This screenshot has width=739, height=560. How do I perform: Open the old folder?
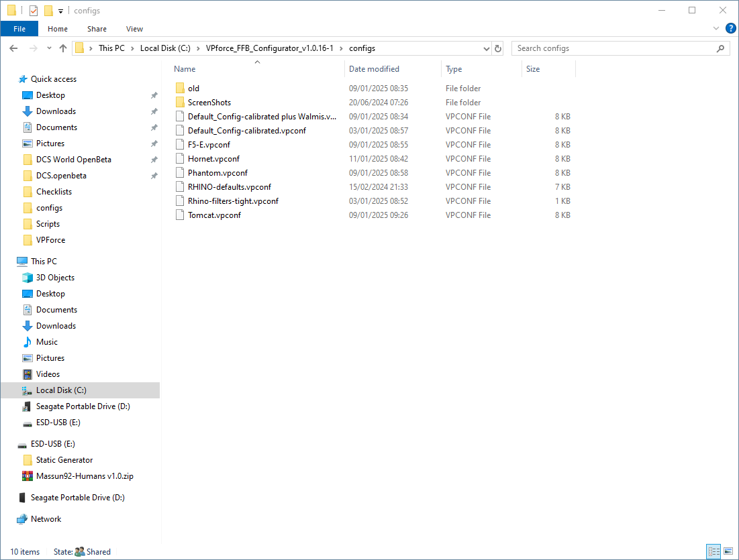click(x=194, y=88)
